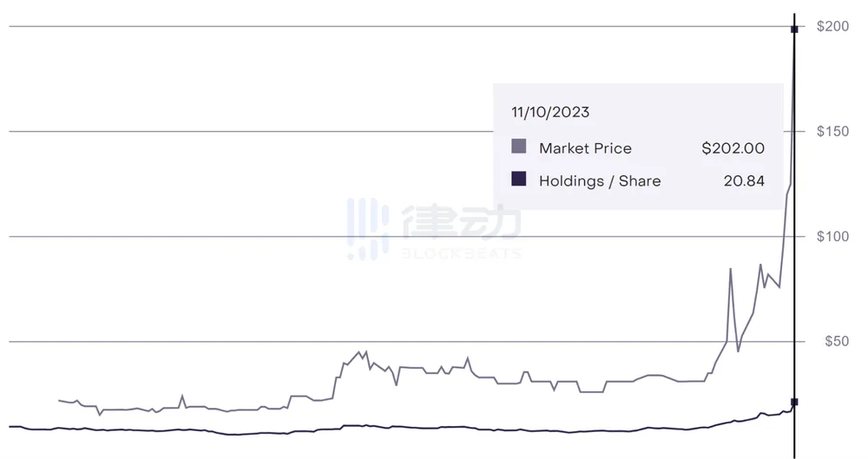Viewport: 868px width, 459px height.
Task: Select the Holdings / Share label in tooltip
Action: [600, 181]
